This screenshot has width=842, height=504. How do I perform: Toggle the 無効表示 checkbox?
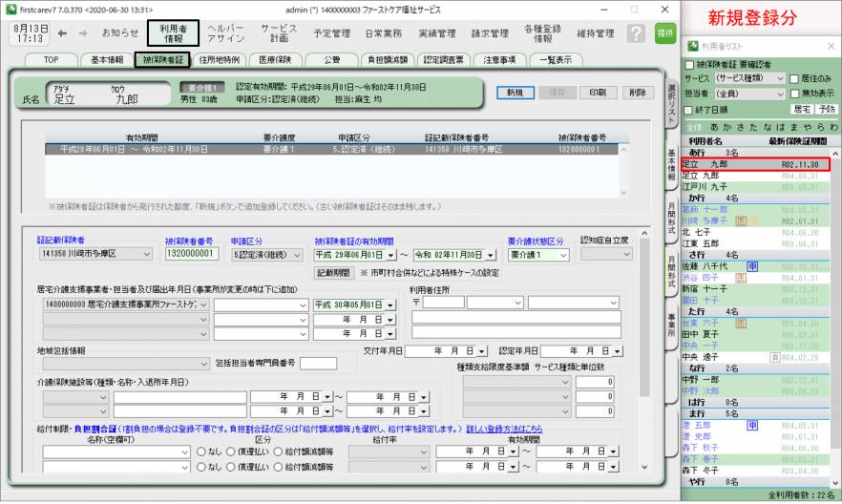(795, 94)
